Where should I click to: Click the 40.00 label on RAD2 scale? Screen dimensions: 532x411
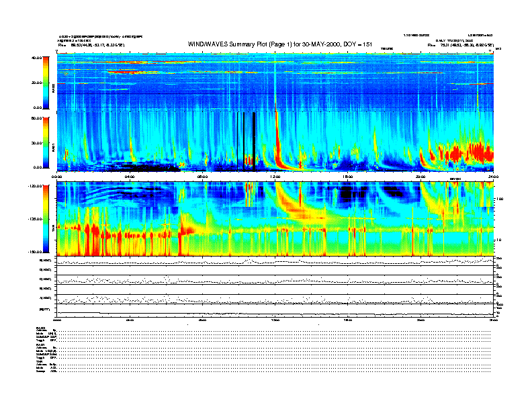(x=36, y=58)
